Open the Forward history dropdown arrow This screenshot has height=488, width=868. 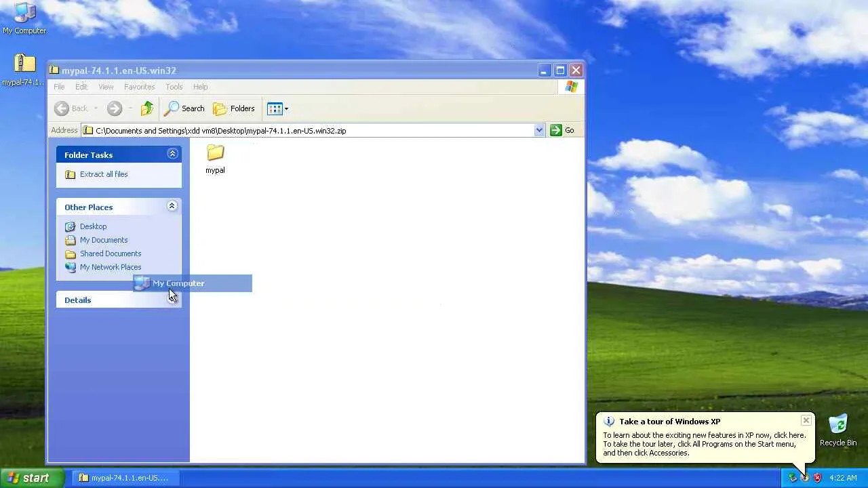[x=130, y=108]
